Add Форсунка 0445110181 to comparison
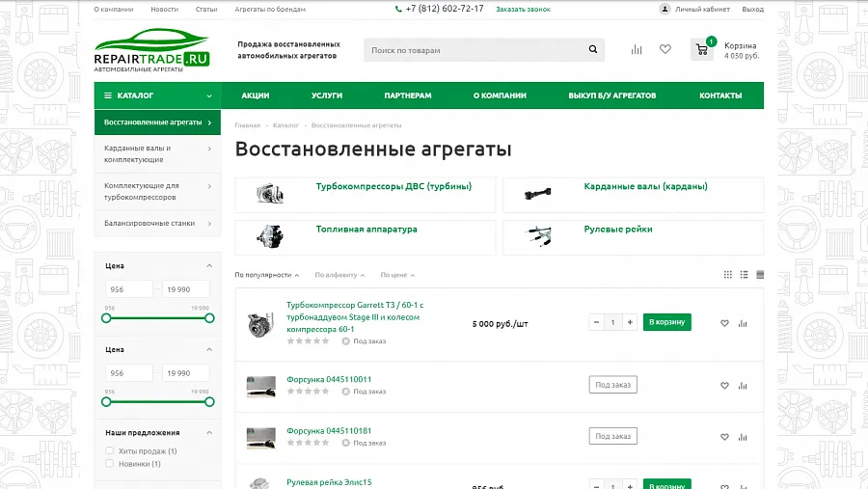This screenshot has width=868, height=489. (743, 437)
